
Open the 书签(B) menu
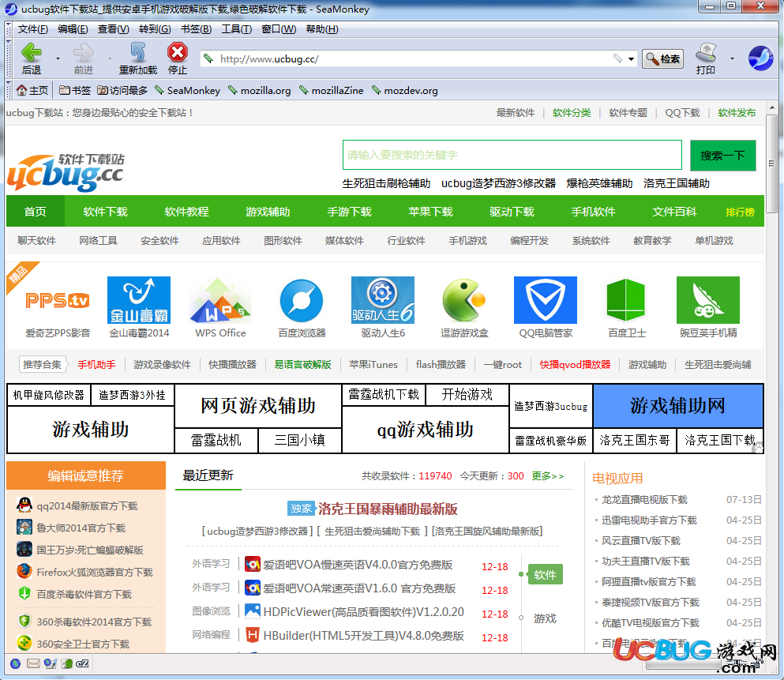coord(196,29)
